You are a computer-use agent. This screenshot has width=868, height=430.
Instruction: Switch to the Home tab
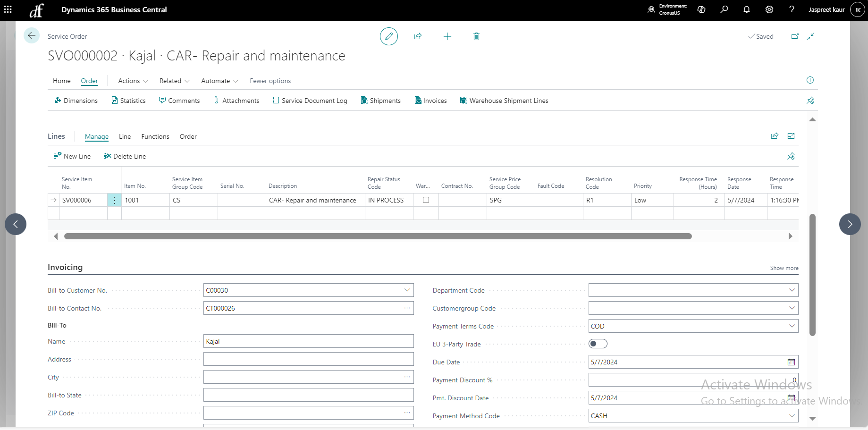(x=61, y=81)
